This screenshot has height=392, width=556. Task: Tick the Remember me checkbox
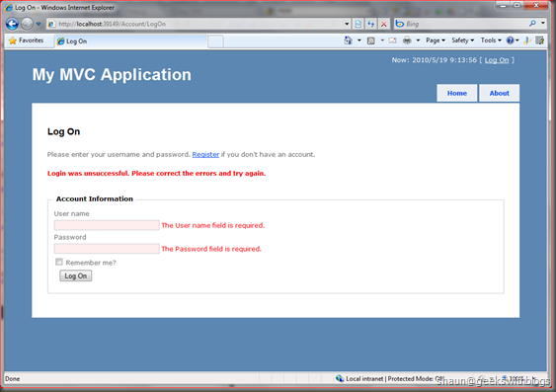coord(59,262)
